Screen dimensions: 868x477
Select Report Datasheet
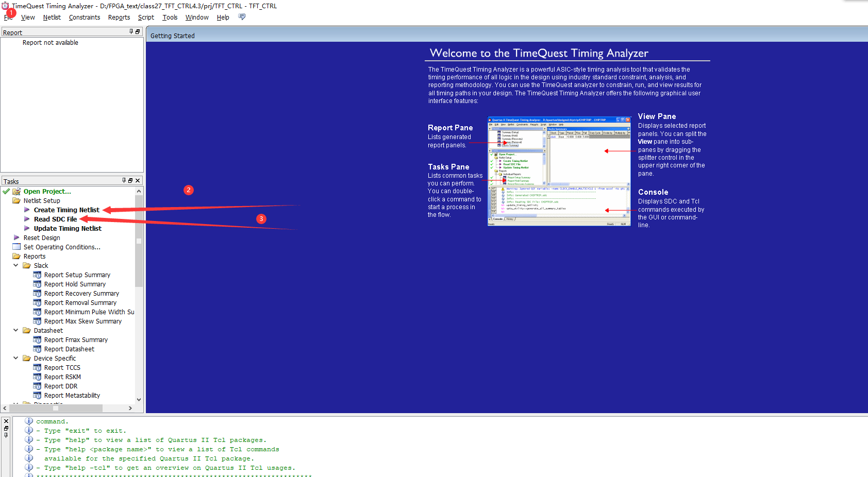[x=69, y=349]
